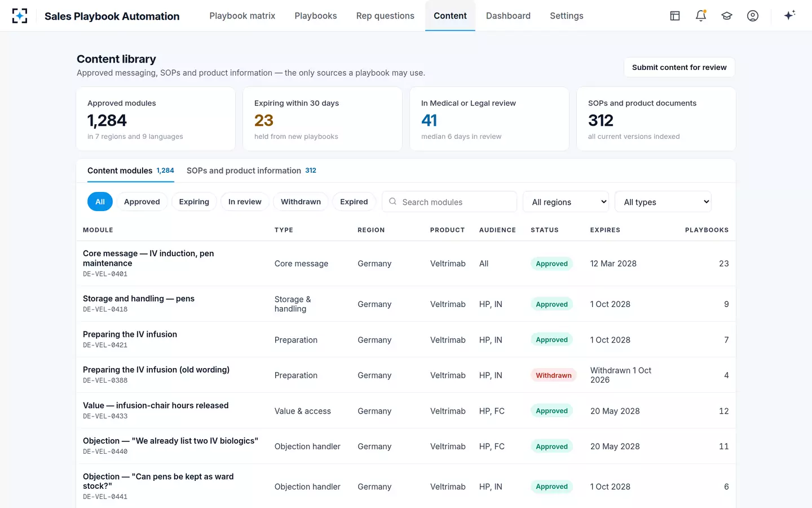Open the Rep questions tab
The height and width of the screenshot is (508, 812).
[x=385, y=16]
